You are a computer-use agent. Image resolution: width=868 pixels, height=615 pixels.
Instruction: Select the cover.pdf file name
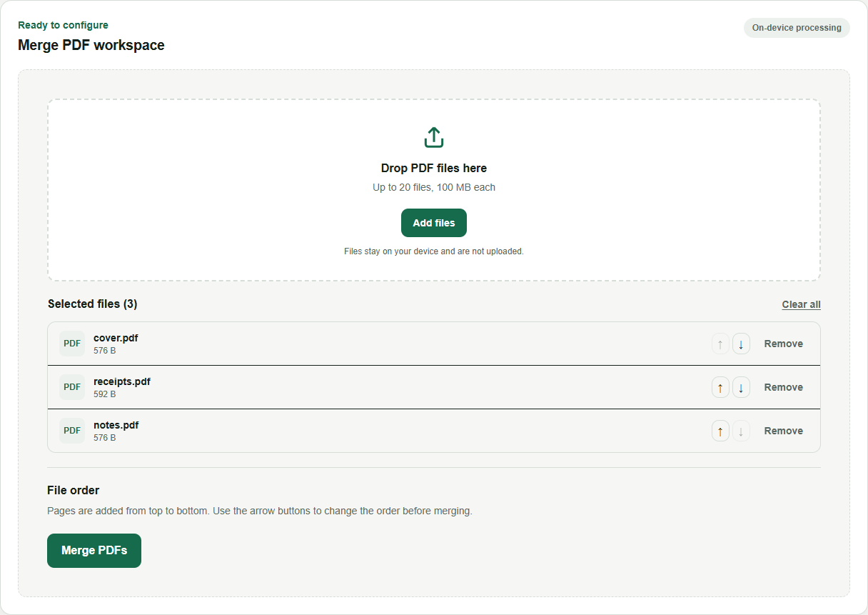coord(116,338)
